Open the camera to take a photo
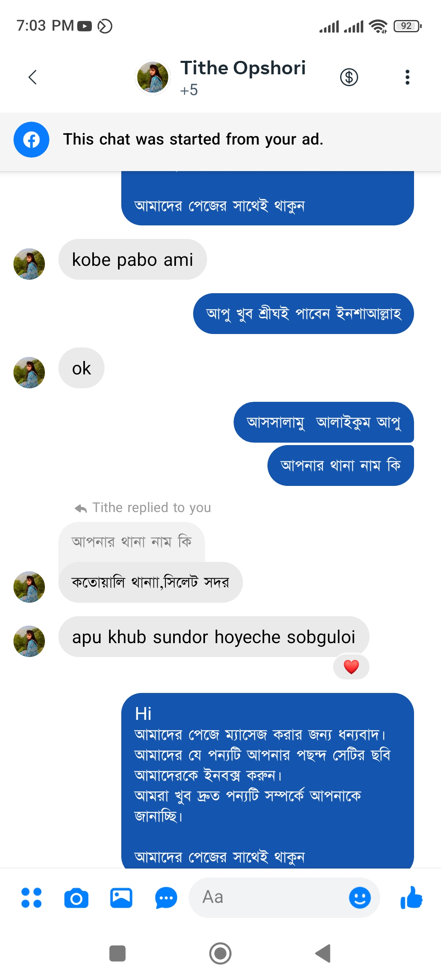The image size is (441, 980). 76,898
